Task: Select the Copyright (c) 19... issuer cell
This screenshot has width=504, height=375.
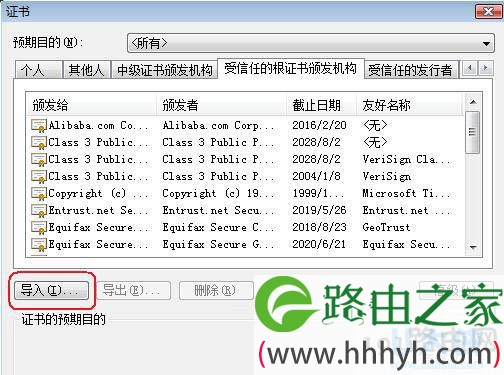Action: (218, 194)
